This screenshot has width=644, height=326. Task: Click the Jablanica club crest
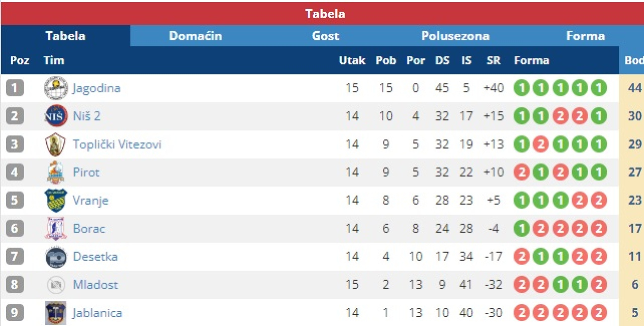coord(56,313)
